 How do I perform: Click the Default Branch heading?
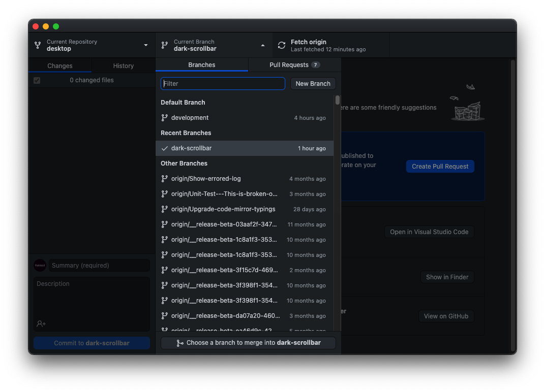(183, 103)
